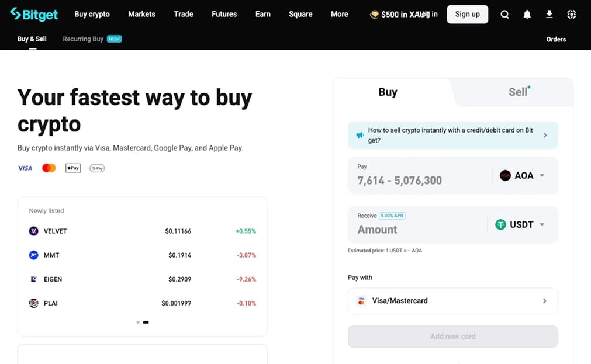Go to second carousel page dot
This screenshot has width=591, height=364.
[146, 322]
